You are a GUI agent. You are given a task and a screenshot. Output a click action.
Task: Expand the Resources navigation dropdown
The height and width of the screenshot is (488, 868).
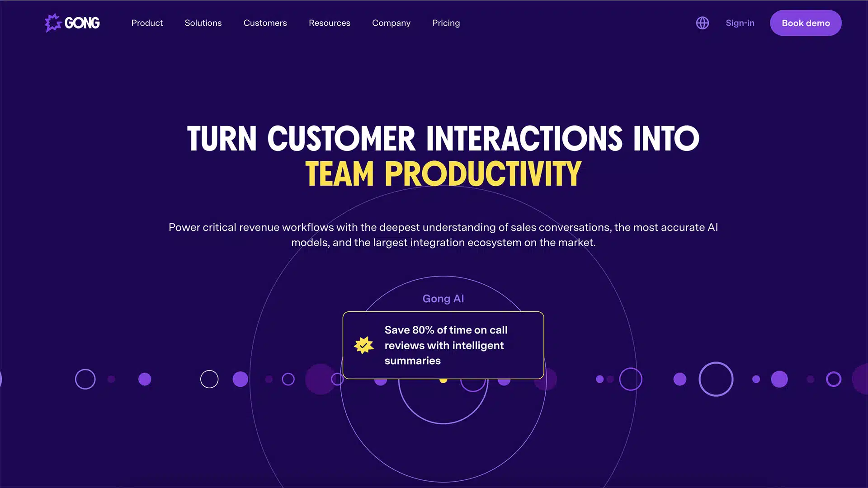tap(329, 23)
